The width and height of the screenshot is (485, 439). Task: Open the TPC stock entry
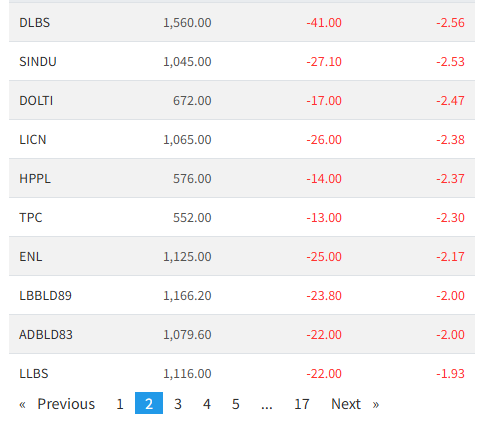(31, 218)
